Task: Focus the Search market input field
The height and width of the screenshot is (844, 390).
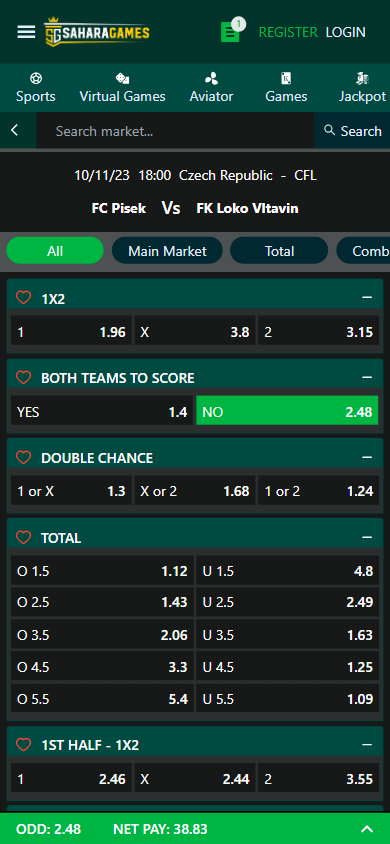Action: pyautogui.click(x=175, y=131)
